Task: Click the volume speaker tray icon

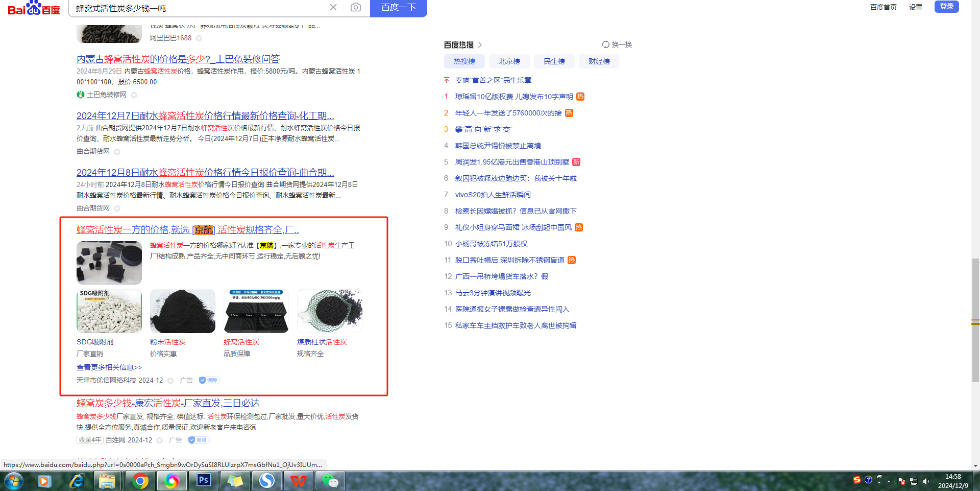Action: 926,481
